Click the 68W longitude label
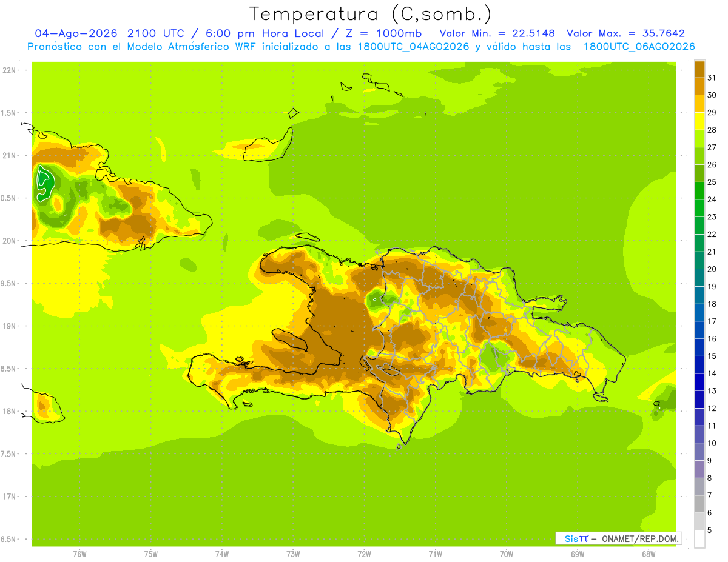The image size is (728, 562). click(x=649, y=554)
